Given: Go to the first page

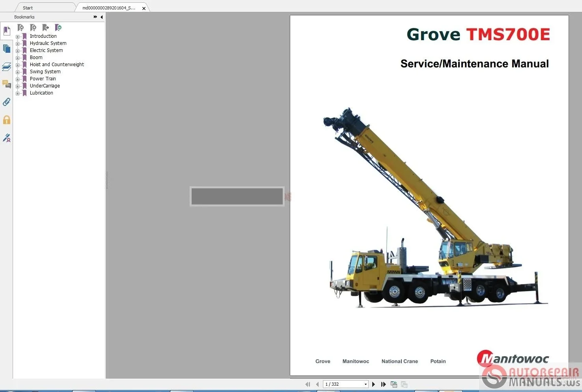Looking at the screenshot, I should point(308,384).
